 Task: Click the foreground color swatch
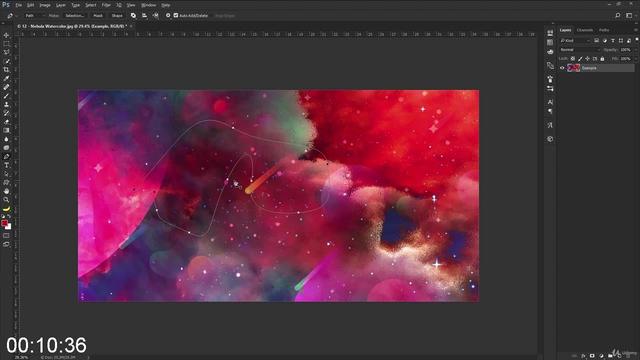pyautogui.click(x=4, y=223)
